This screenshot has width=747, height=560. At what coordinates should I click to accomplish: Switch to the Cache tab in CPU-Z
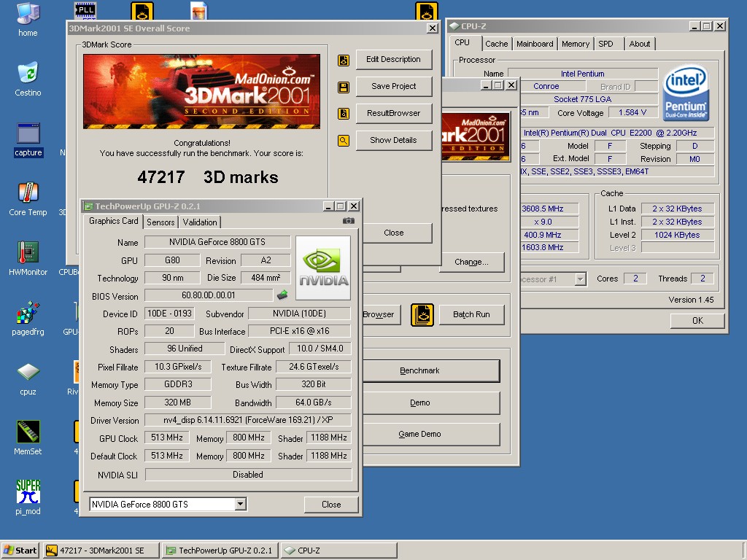click(496, 44)
